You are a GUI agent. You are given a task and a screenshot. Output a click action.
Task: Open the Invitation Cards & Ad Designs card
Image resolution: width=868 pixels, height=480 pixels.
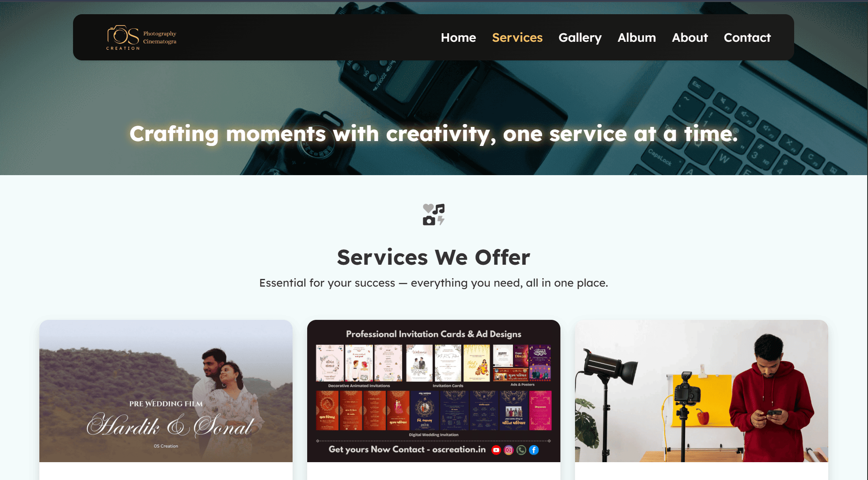(x=433, y=391)
